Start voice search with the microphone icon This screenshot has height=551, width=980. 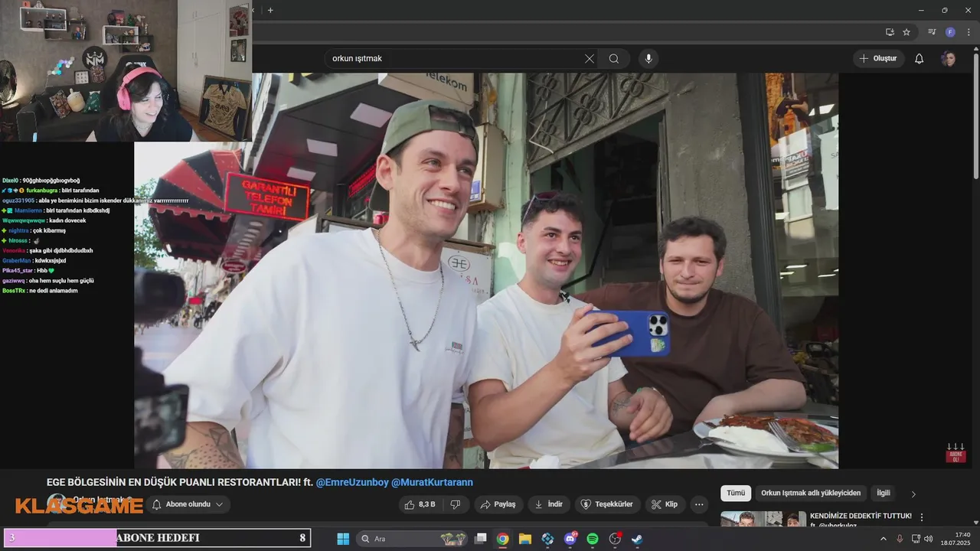click(648, 59)
